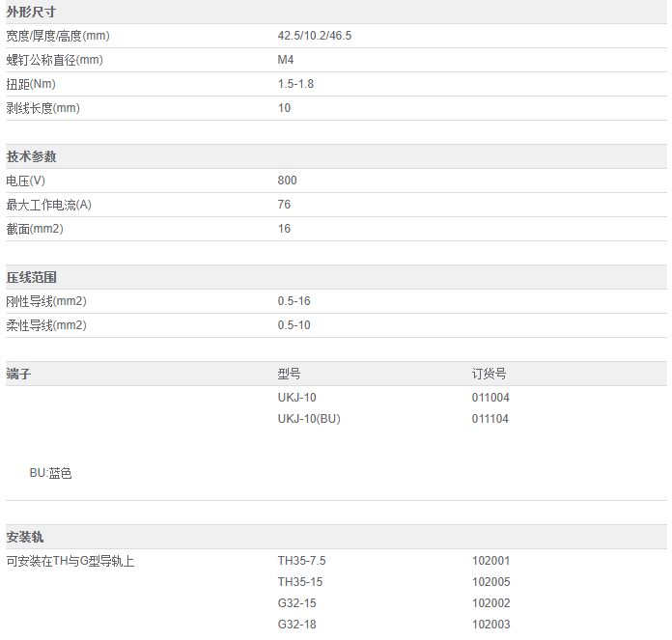Image resolution: width=672 pixels, height=640 pixels.
Task: Select the TH35-15 mounting rail
Action: click(x=299, y=582)
